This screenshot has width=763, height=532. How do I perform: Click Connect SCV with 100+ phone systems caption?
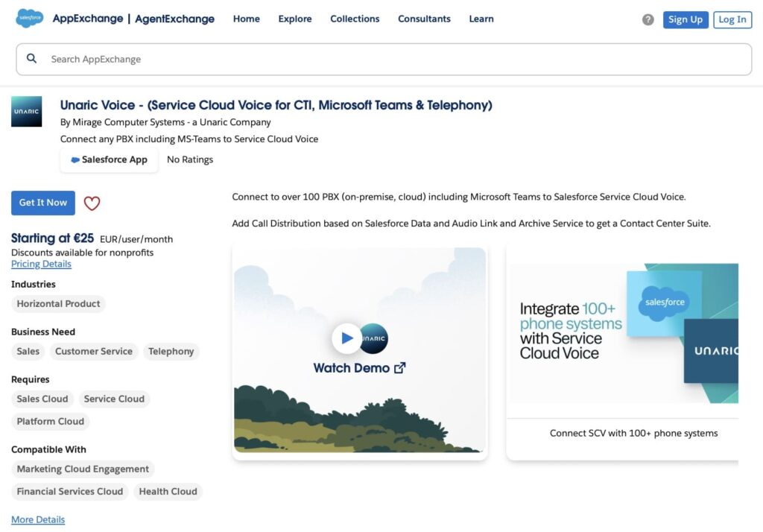pos(633,433)
